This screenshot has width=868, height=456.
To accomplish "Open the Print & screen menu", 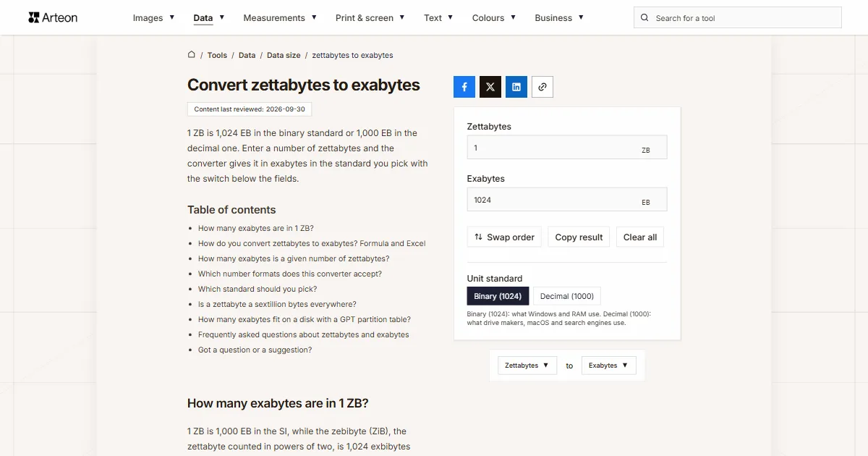I will (x=370, y=18).
